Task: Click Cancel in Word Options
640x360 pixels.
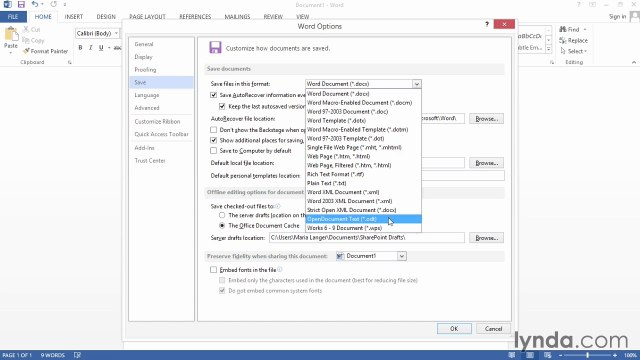Action: tap(493, 329)
